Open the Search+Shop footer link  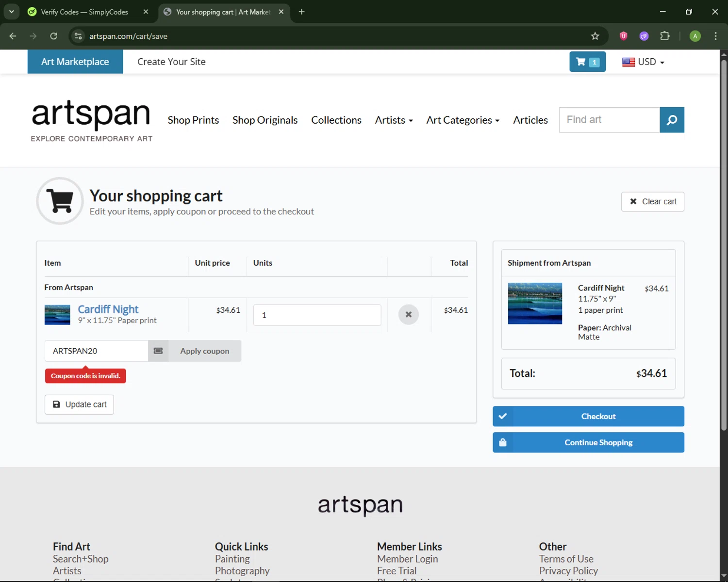point(81,559)
